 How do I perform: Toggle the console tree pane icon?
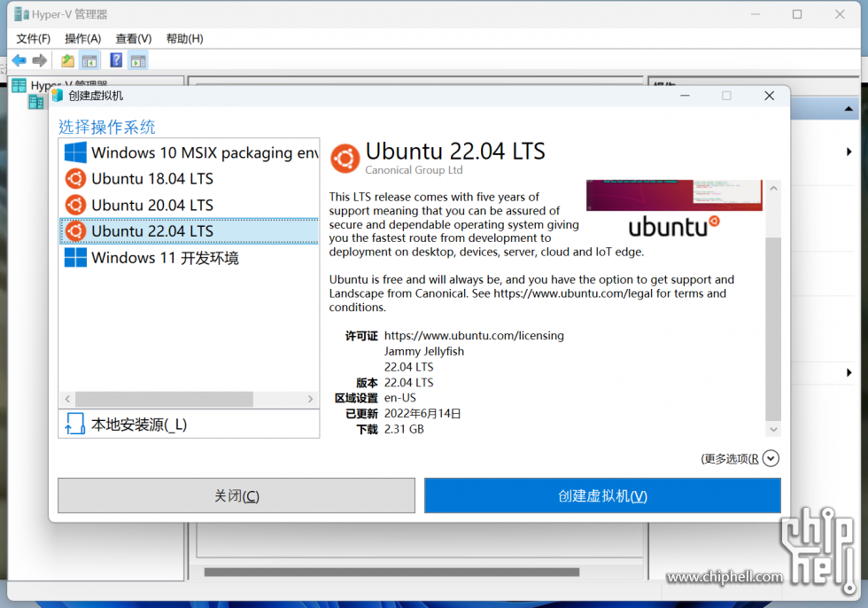coord(89,60)
